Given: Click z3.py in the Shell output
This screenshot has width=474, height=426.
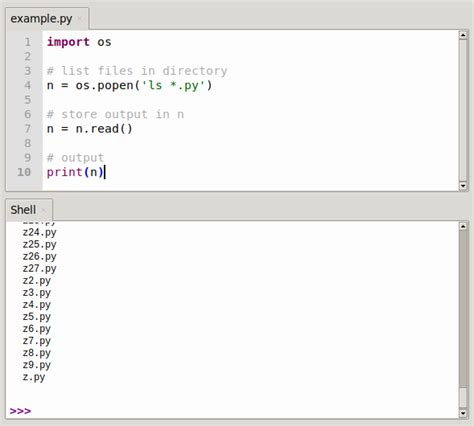Looking at the screenshot, I should tap(37, 293).
